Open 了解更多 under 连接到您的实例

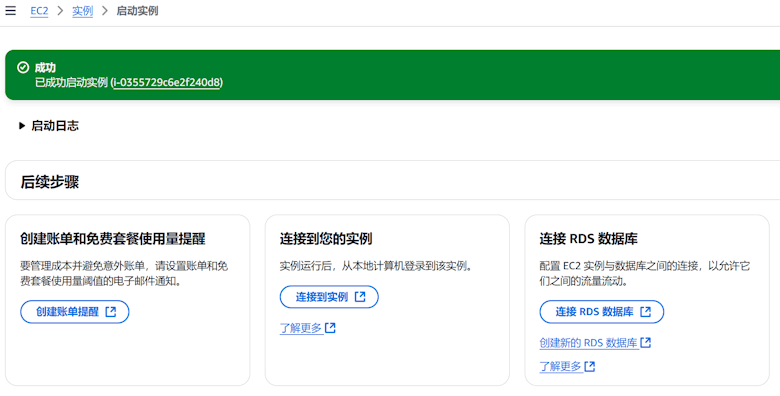click(307, 328)
